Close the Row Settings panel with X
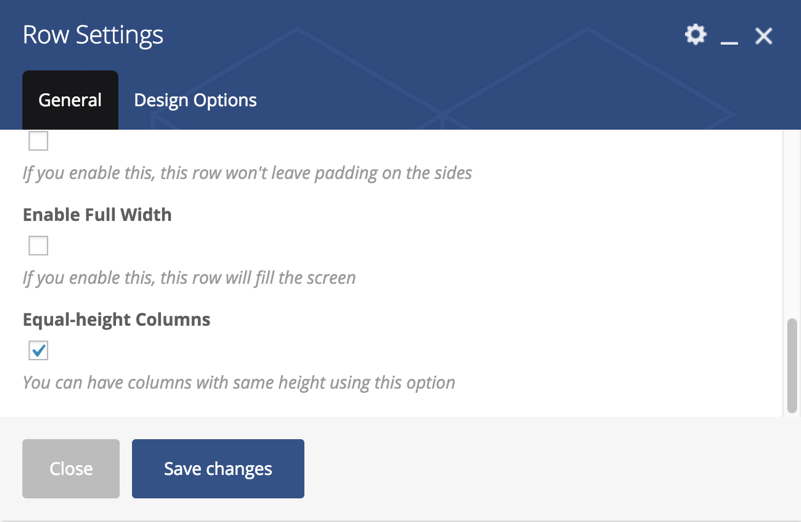This screenshot has height=522, width=801. pos(764,36)
